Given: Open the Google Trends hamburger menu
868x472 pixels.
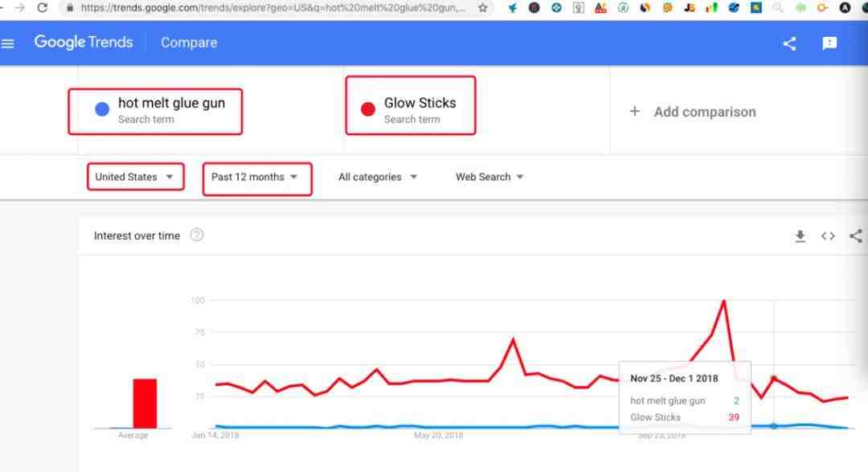Looking at the screenshot, I should point(8,43).
